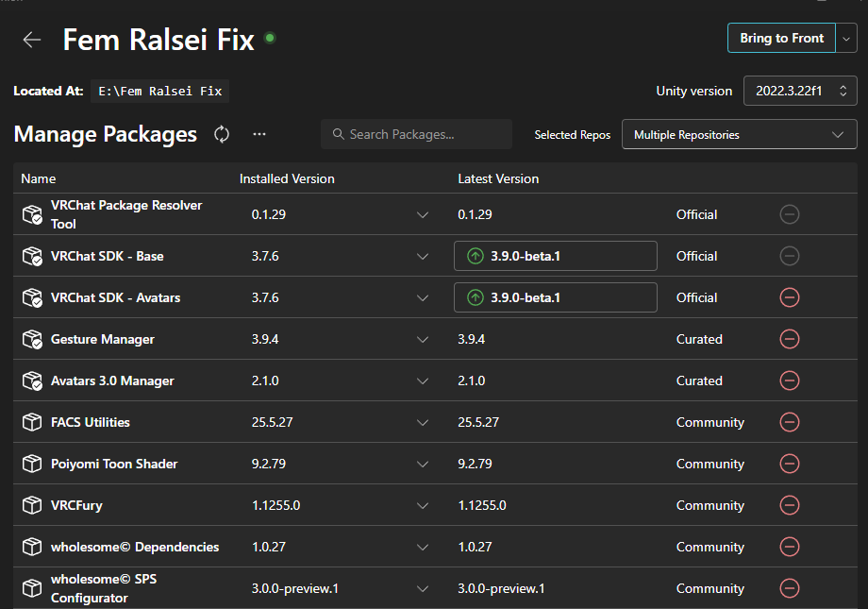The width and height of the screenshot is (868, 609).
Task: Open the dropdown arrow beside Bring to Front
Action: (846, 38)
